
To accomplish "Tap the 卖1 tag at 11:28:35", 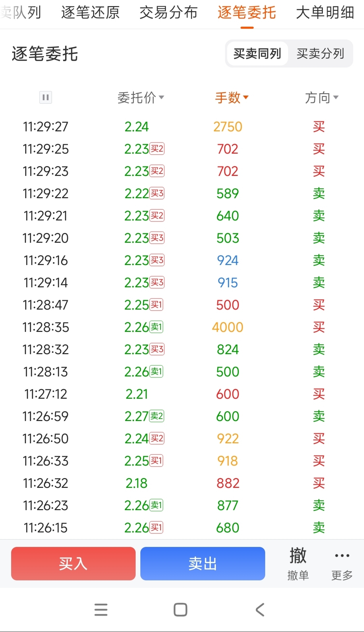I will [157, 327].
